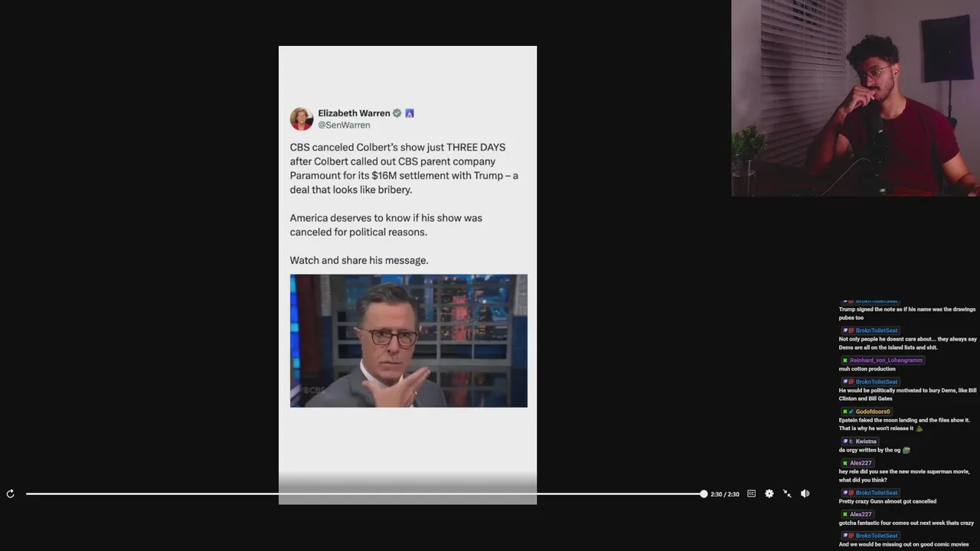Click the pile emoji after 'won't release it'

pyautogui.click(x=920, y=429)
